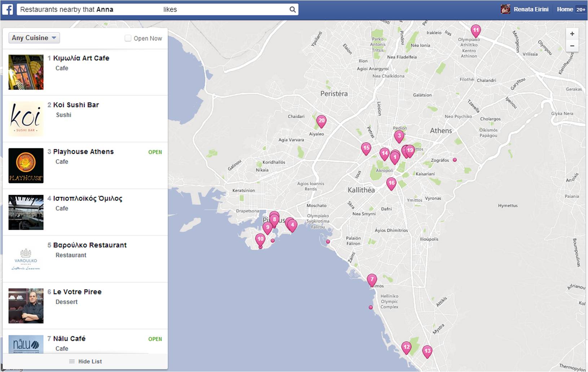
Task: Click the Nālu Café logo thumbnail
Action: 26,344
